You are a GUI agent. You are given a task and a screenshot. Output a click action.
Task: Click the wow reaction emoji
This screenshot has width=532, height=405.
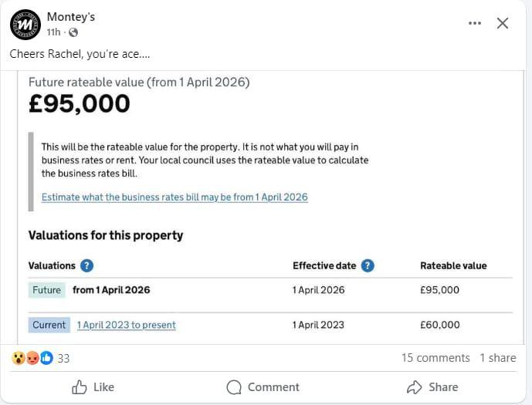18,358
